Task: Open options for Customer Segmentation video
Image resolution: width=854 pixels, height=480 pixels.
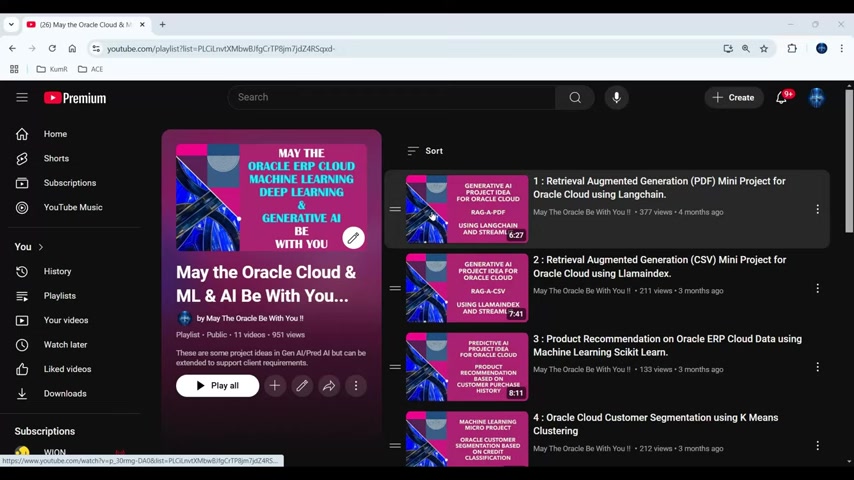Action: coord(818,446)
